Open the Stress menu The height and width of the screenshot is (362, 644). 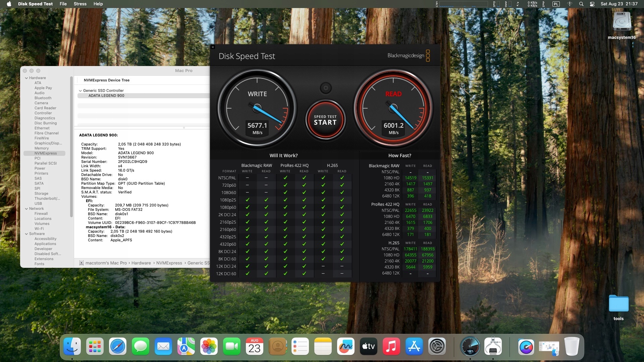tap(80, 4)
